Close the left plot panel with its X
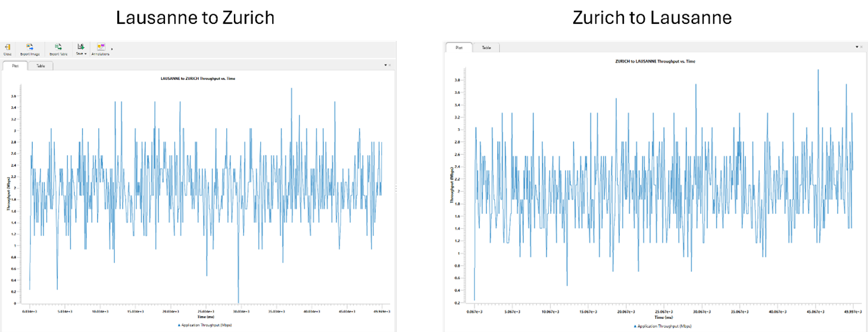Image resolution: width=868 pixels, height=332 pixels. 390,64
